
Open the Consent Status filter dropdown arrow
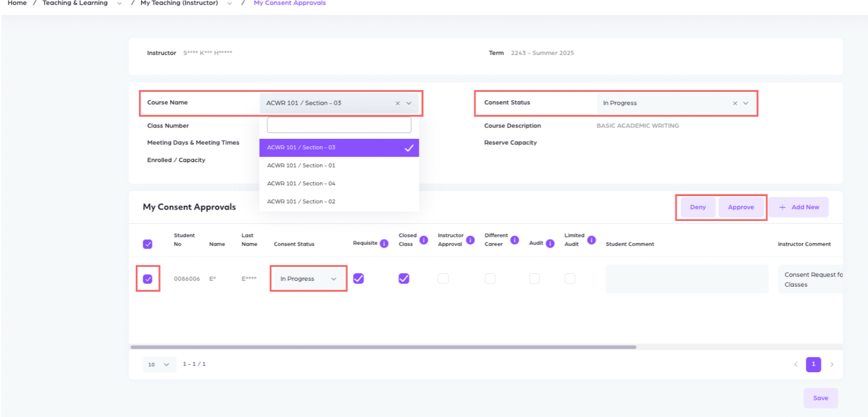click(746, 103)
